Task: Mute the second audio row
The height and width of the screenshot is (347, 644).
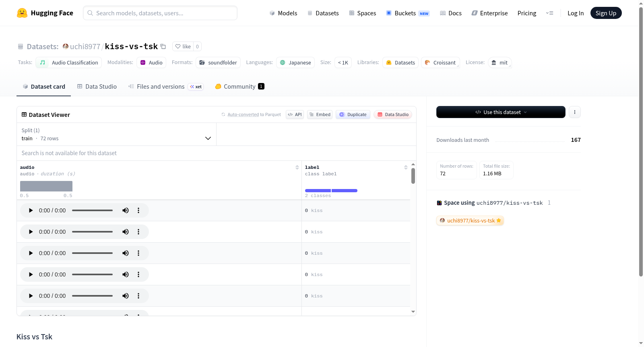Action: pos(126,232)
